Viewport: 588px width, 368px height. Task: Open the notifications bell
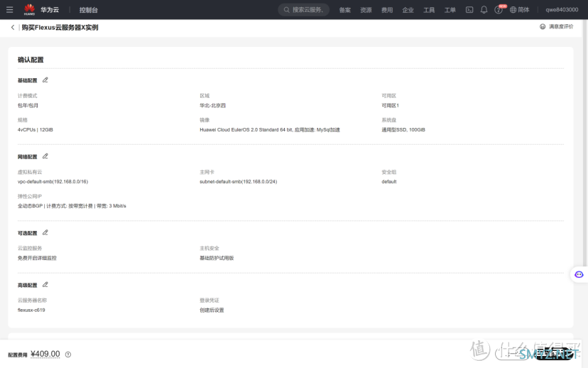click(484, 10)
